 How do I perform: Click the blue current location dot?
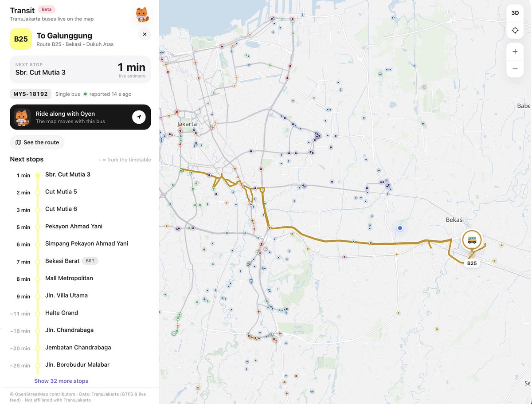(x=400, y=228)
